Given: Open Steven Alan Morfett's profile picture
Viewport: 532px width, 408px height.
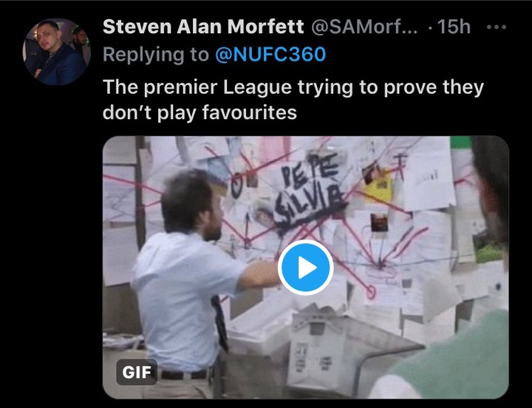Looking at the screenshot, I should [56, 52].
